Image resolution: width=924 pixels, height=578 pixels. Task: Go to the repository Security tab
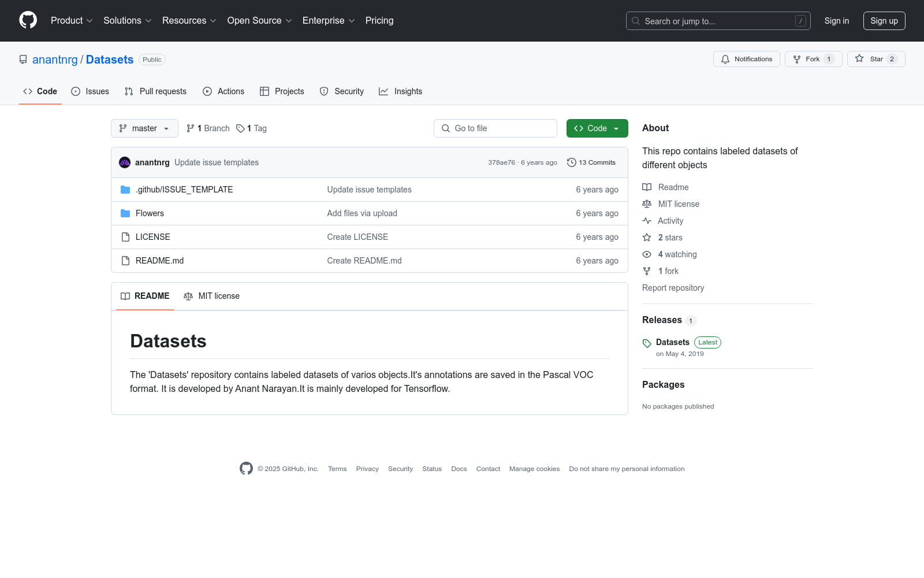coord(342,91)
